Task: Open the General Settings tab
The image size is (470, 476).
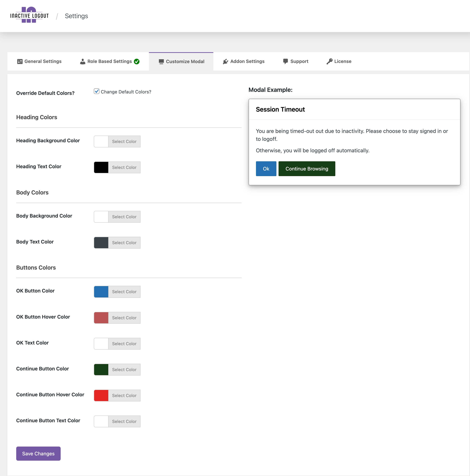Action: click(39, 61)
